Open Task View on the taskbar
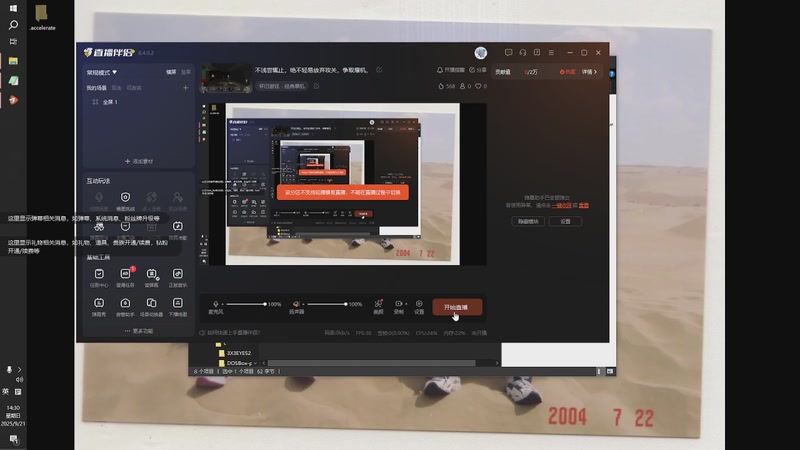800x450 pixels. (13, 42)
